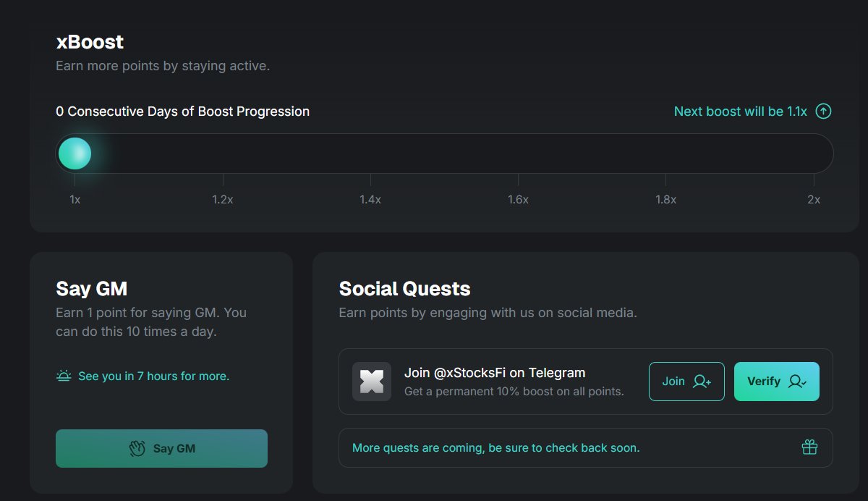Image resolution: width=868 pixels, height=501 pixels.
Task: Click the gift box icon in quests banner
Action: coord(809,447)
